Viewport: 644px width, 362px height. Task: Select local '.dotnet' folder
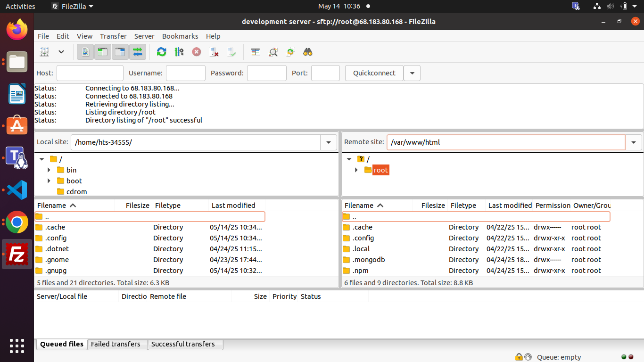coord(150,249)
